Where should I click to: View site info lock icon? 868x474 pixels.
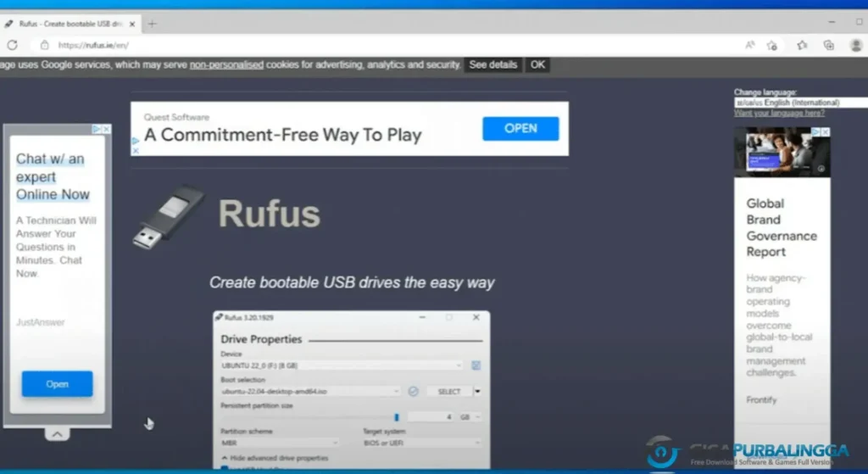[x=44, y=45]
